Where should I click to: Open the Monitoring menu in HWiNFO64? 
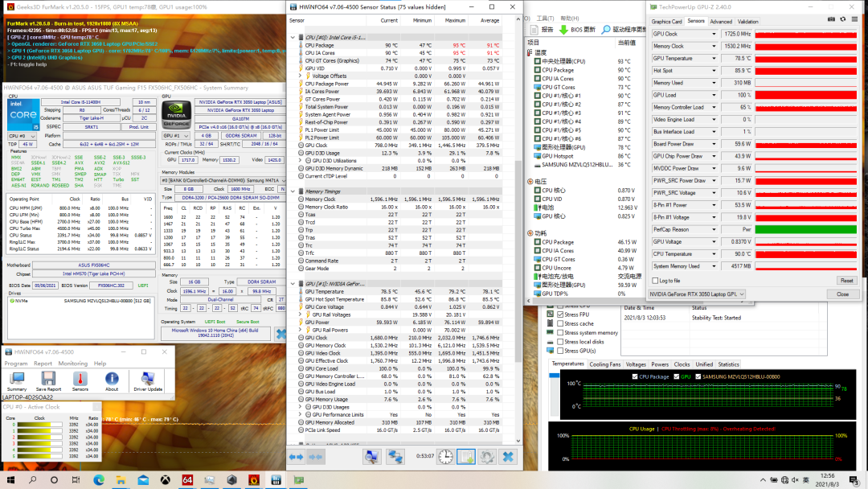tap(73, 364)
